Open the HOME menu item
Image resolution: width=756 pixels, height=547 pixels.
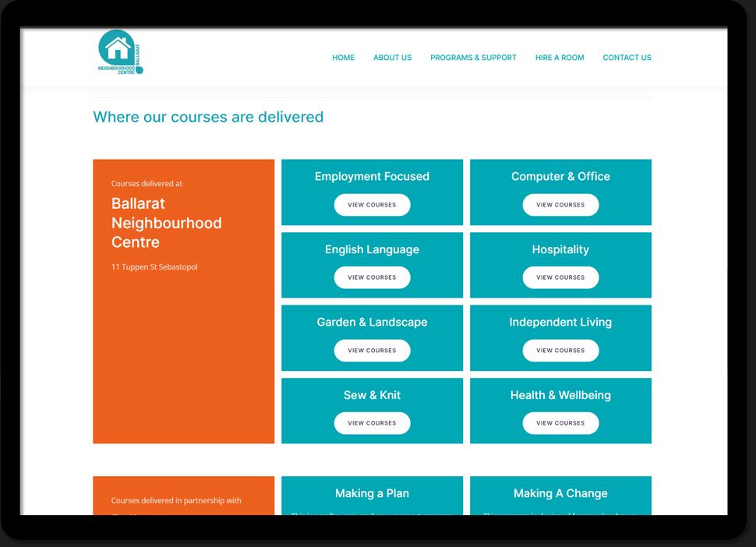[x=343, y=58]
